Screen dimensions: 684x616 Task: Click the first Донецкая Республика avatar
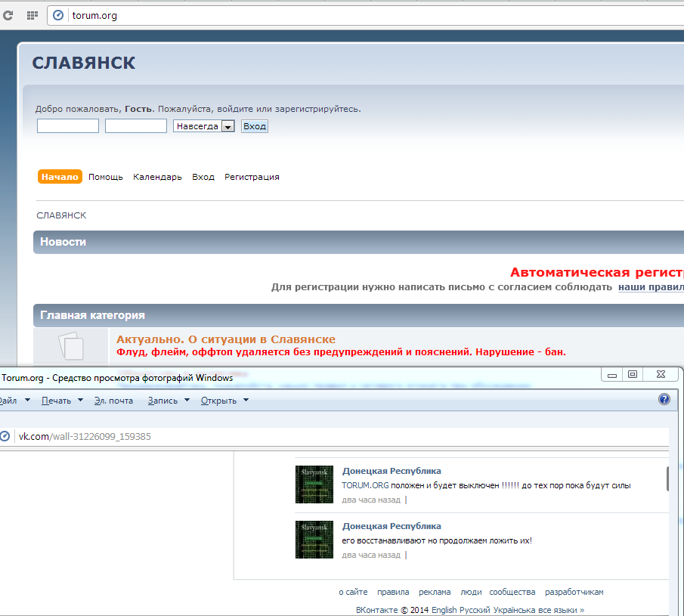[314, 484]
